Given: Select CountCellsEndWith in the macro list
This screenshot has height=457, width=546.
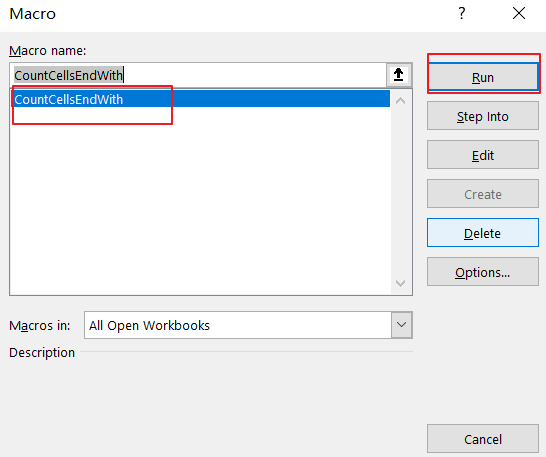Looking at the screenshot, I should [201, 99].
